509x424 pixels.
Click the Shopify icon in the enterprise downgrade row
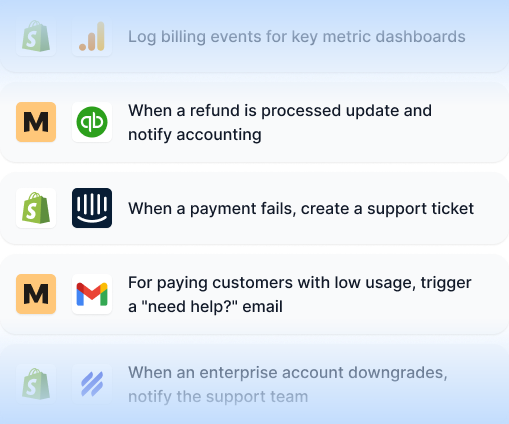[36, 384]
